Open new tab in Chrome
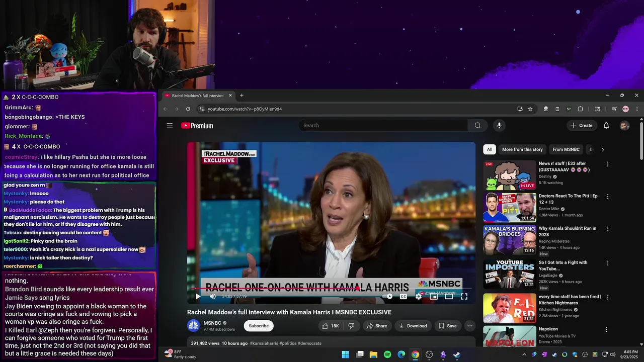Image resolution: width=644 pixels, height=362 pixels. (x=242, y=96)
